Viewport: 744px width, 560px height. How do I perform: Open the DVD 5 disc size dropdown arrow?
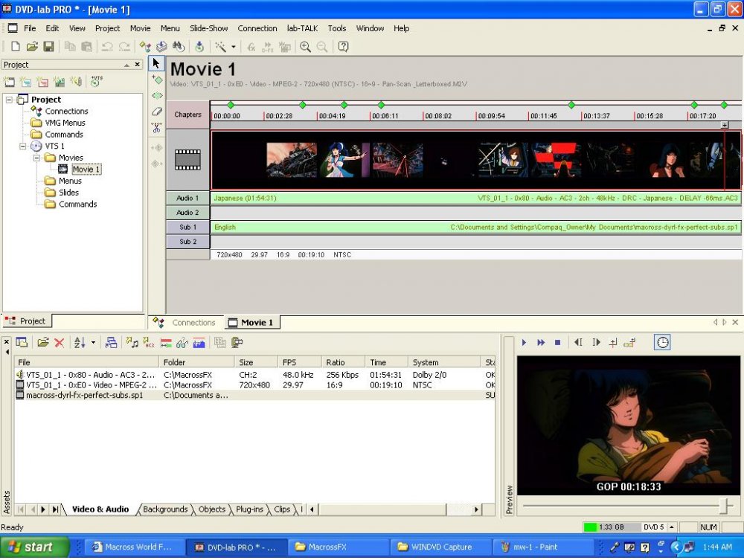(671, 527)
